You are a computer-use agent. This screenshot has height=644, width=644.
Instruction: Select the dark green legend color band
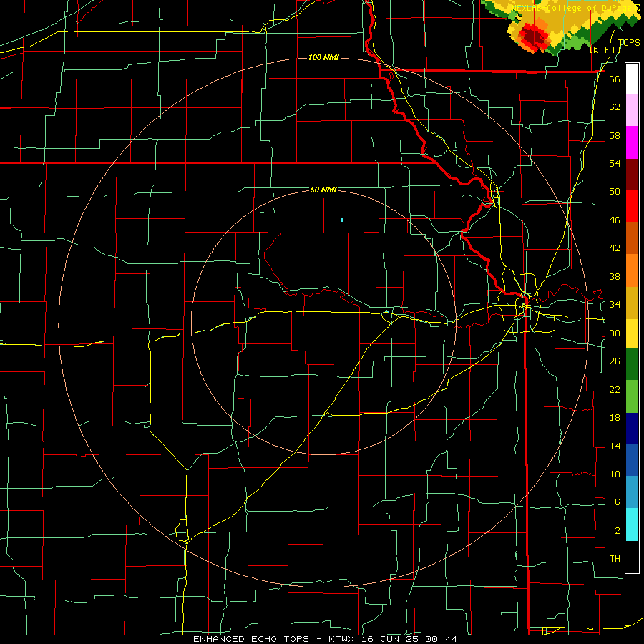[x=632, y=364]
